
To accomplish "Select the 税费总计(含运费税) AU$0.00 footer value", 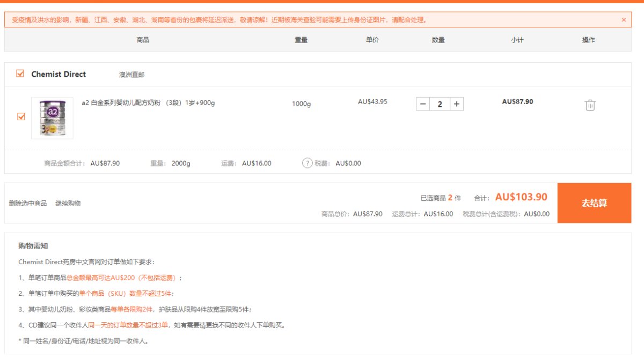I will 537,214.
